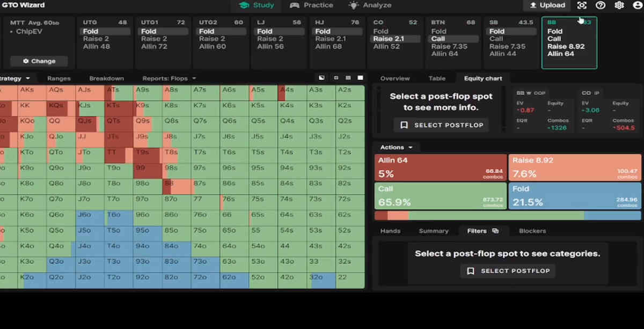The width and height of the screenshot is (644, 329).
Task: Switch to the Ranges tab
Action: (x=58, y=78)
